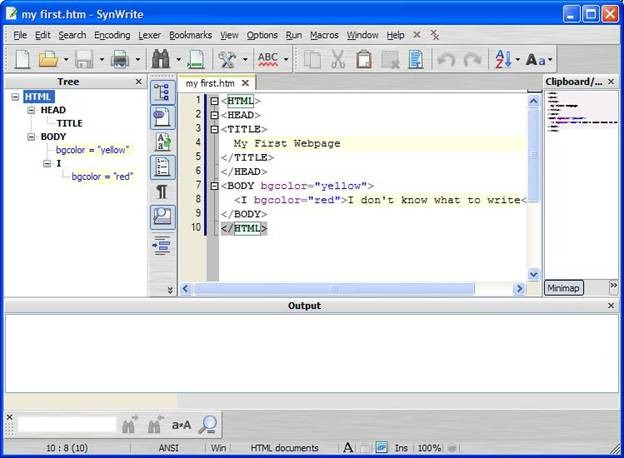
Task: Open the Lexer menu
Action: click(x=149, y=35)
